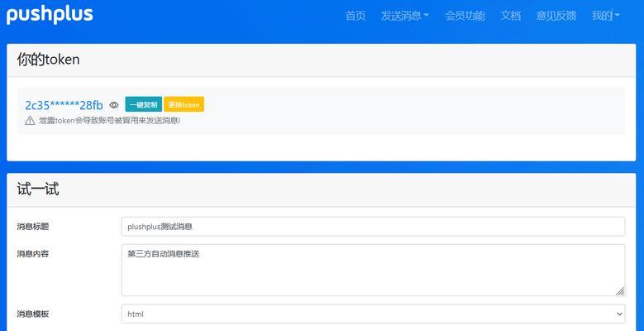Click the 消息模板 label

tap(33, 314)
